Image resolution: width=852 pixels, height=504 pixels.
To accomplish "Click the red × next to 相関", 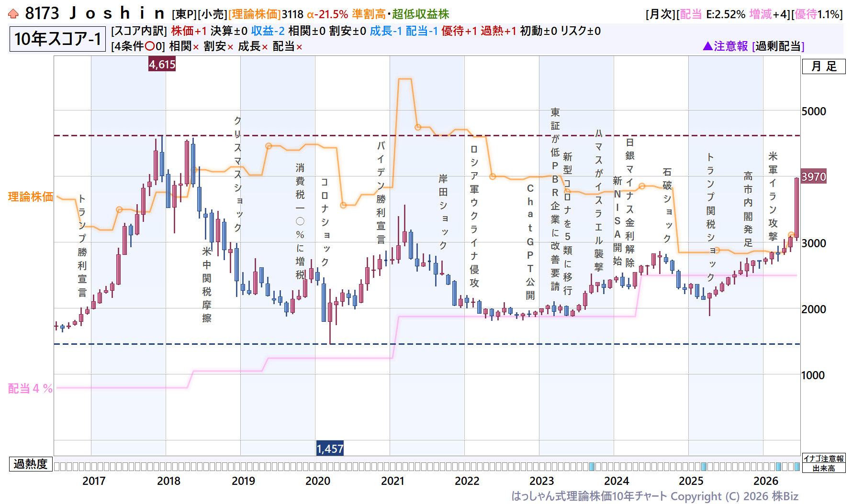I will point(196,47).
